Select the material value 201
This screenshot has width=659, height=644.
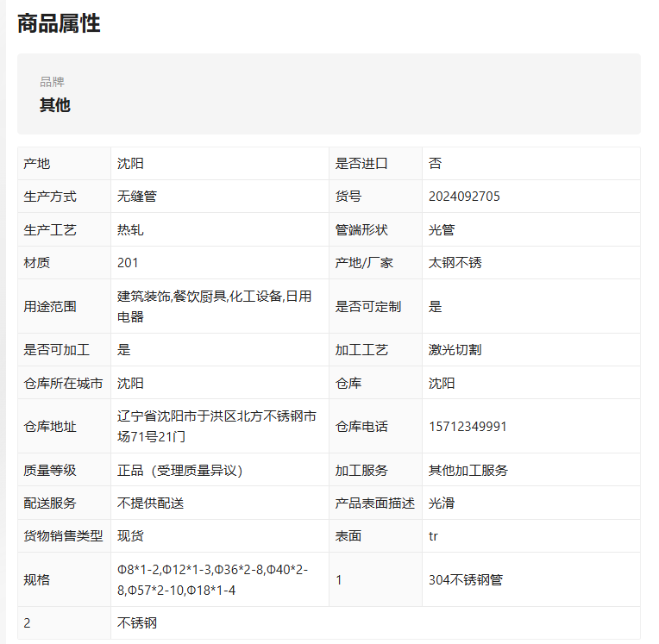coord(128,263)
